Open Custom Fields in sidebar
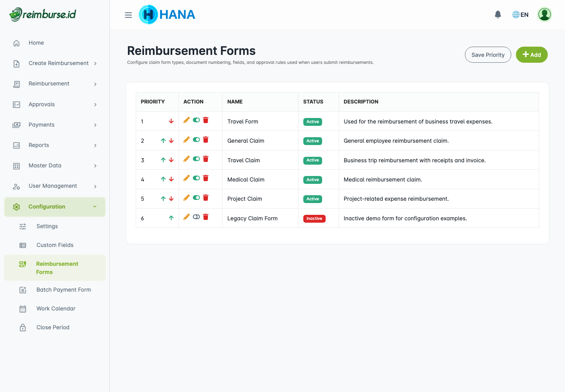 (55, 245)
